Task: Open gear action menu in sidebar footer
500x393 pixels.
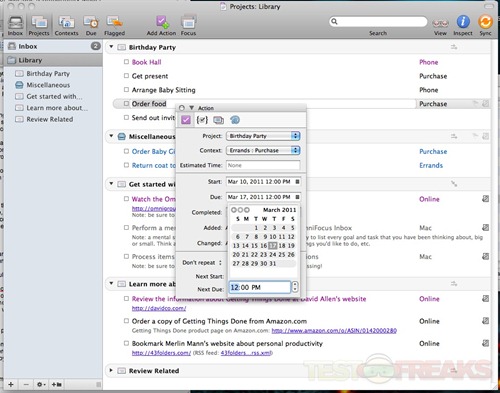Action: (x=41, y=384)
